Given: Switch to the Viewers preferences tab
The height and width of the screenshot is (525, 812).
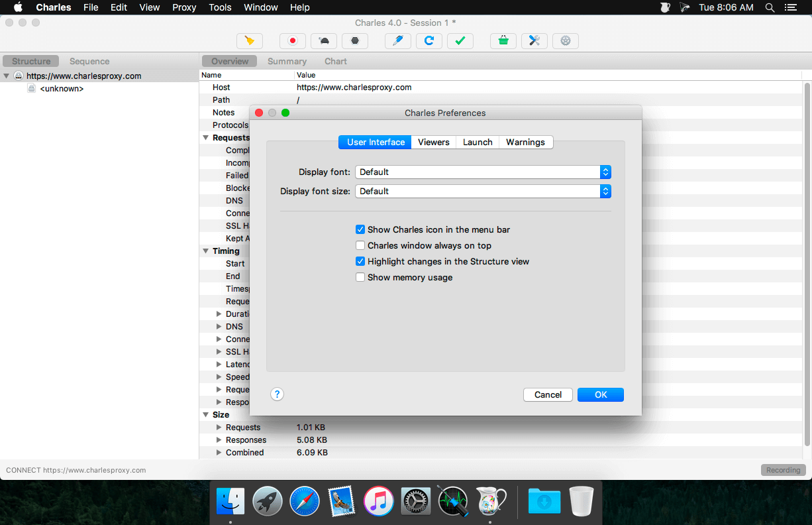Looking at the screenshot, I should (434, 142).
